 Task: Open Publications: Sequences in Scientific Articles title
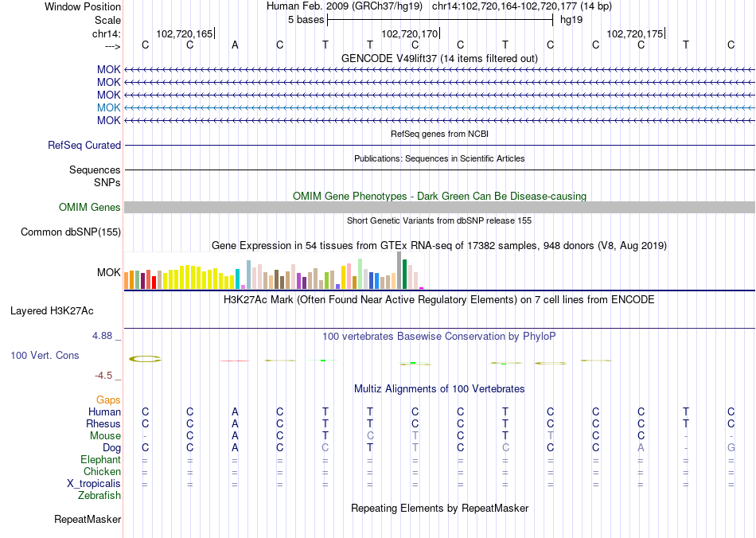[x=439, y=158]
